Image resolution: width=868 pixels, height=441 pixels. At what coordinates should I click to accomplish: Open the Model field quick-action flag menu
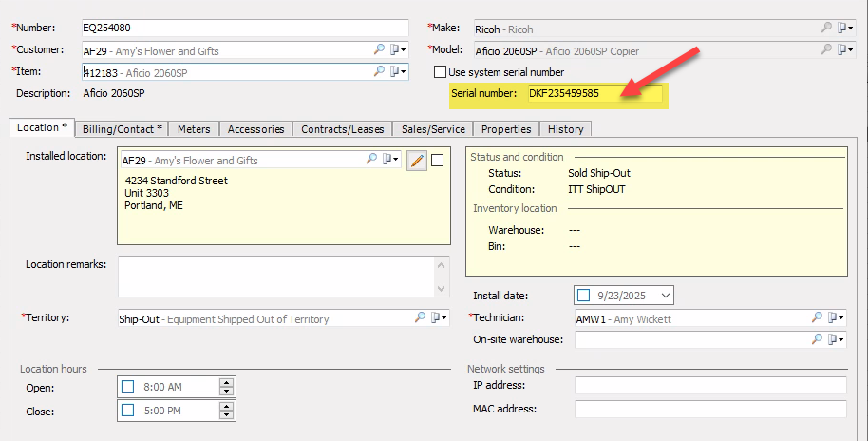(845, 49)
